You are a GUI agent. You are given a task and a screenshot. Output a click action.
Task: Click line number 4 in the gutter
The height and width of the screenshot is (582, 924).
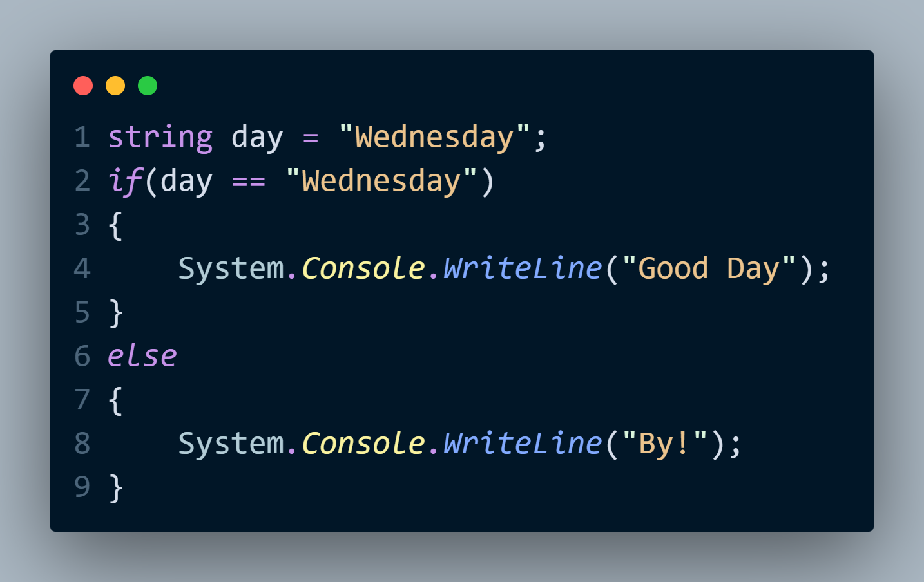(82, 268)
